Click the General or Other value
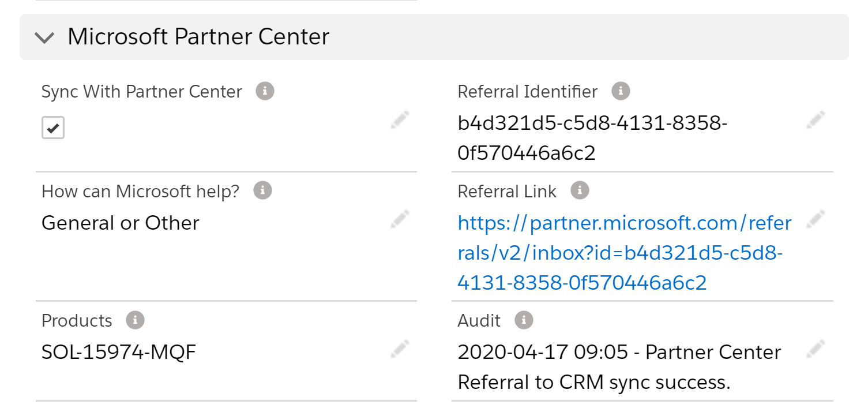Image resolution: width=868 pixels, height=408 pixels. click(x=121, y=223)
